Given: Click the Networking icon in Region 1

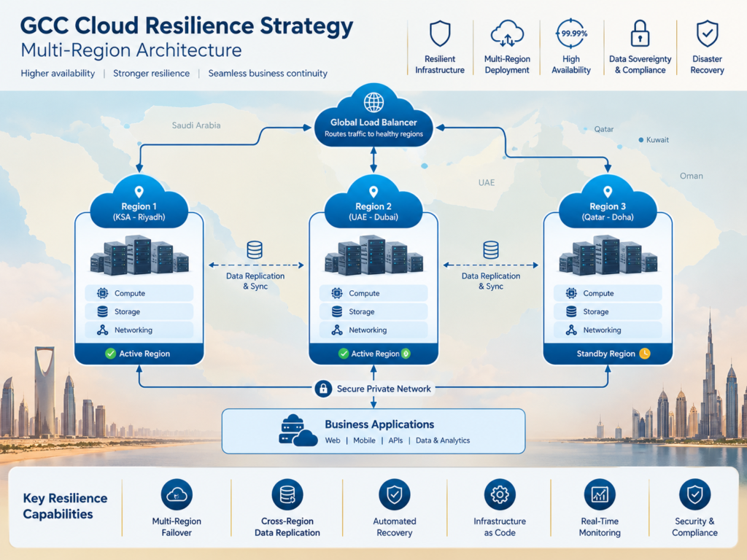Looking at the screenshot, I should click(102, 330).
